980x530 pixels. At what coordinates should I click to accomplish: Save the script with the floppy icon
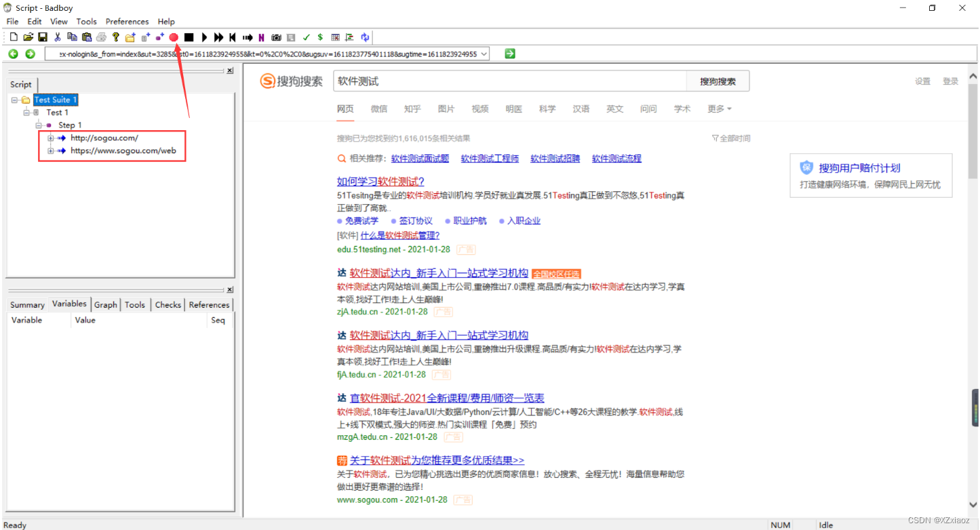coord(42,37)
